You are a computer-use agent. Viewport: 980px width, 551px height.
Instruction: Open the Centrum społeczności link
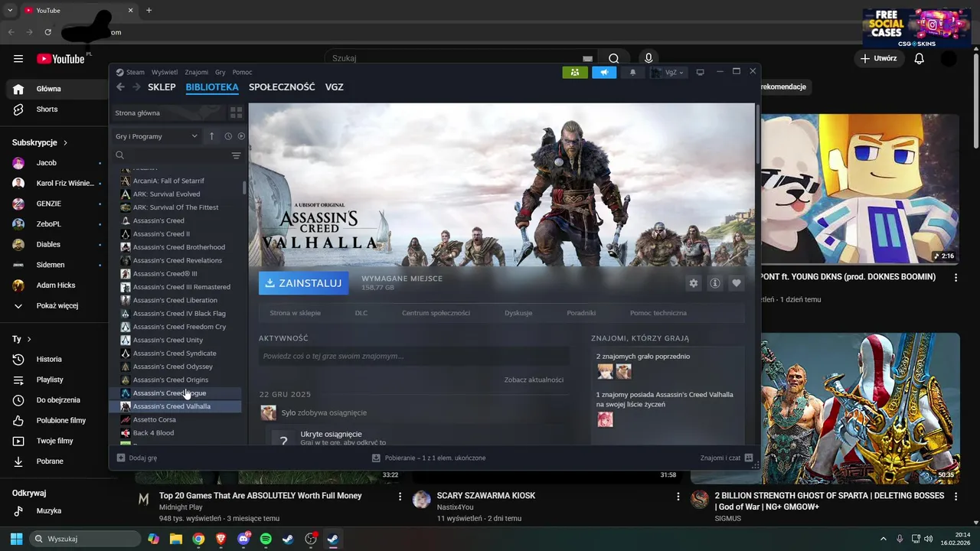[x=436, y=313]
